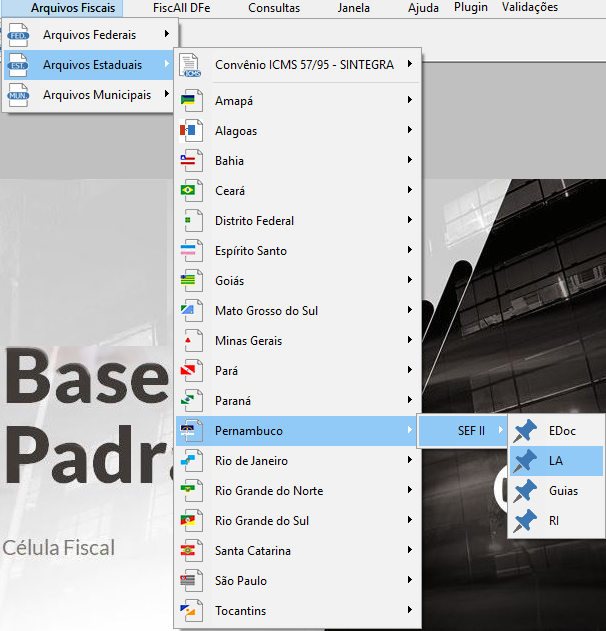Expand the São Paulo submenu arrow
This screenshot has width=606, height=631.
click(x=410, y=579)
